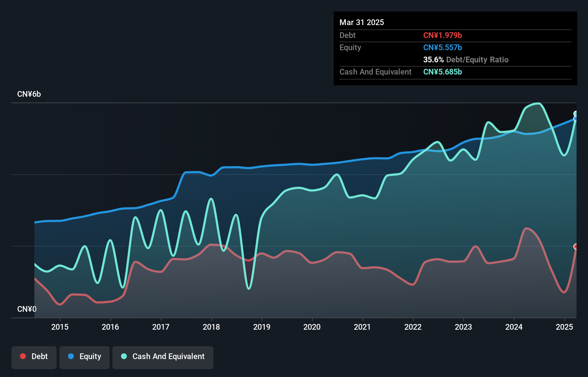This screenshot has height=377, width=588.
Task: Click the CN¥6b y-axis label
Action: [x=29, y=94]
